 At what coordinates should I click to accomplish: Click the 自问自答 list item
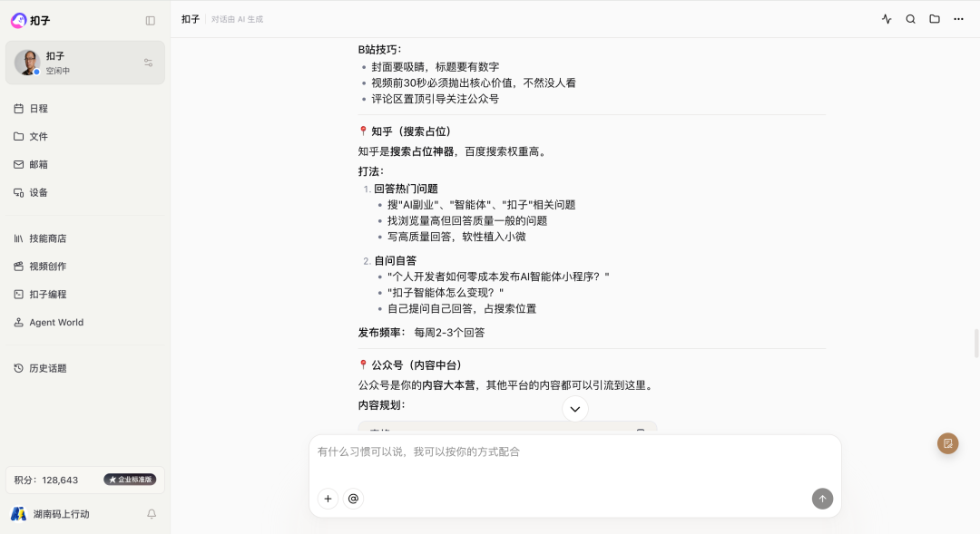pos(395,260)
